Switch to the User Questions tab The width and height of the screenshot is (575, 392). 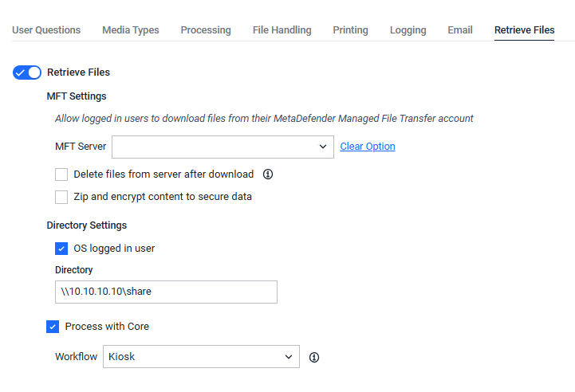[x=46, y=30]
